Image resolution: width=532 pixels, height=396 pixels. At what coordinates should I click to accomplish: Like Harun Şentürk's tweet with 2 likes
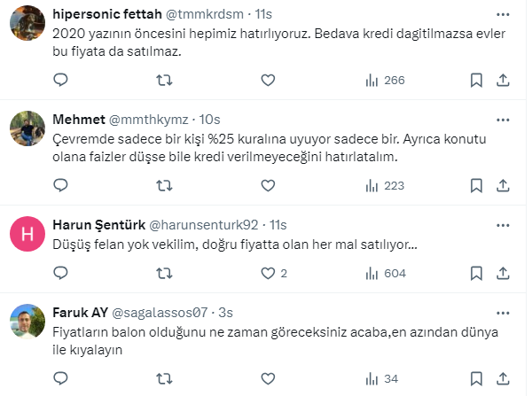click(x=268, y=273)
